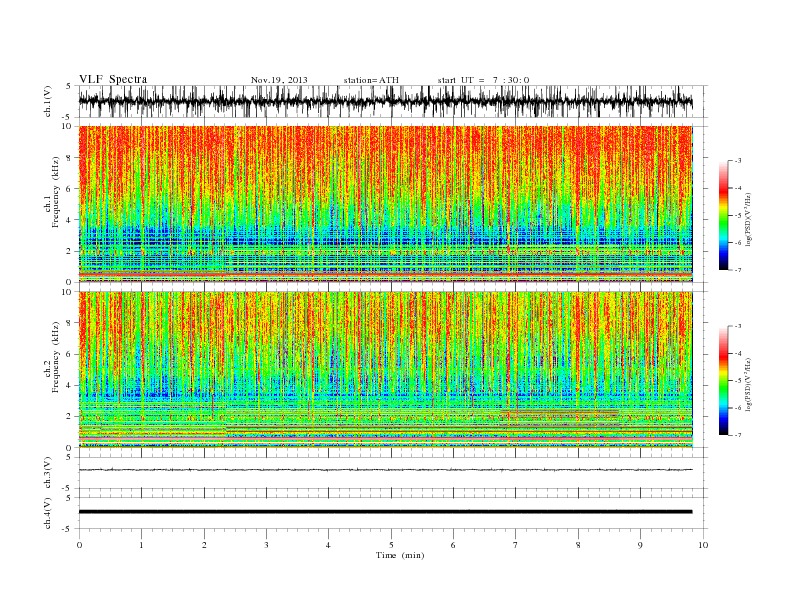This screenshot has height=612, width=792.
Task: Click the "ch.3(V)" axis label
Action: 48,473
